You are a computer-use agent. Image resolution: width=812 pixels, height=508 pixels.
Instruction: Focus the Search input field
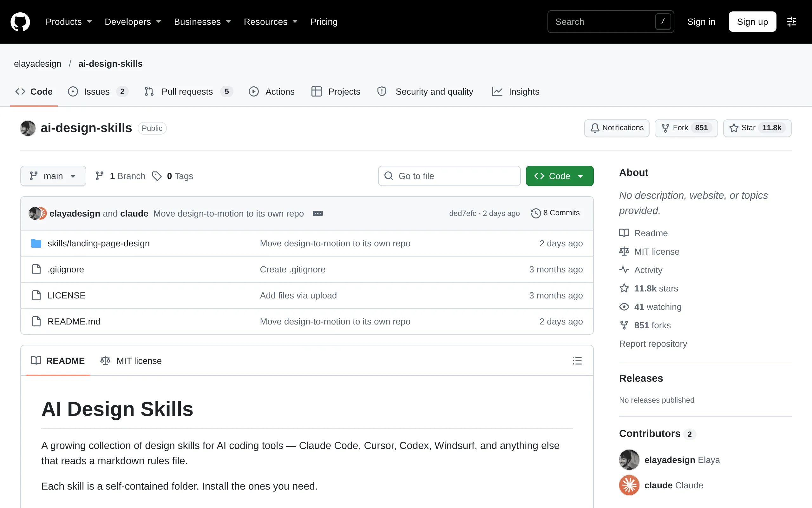[x=610, y=22]
